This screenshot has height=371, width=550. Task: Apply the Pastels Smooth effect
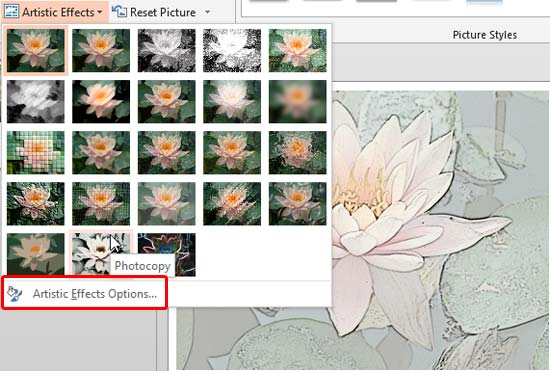232,204
